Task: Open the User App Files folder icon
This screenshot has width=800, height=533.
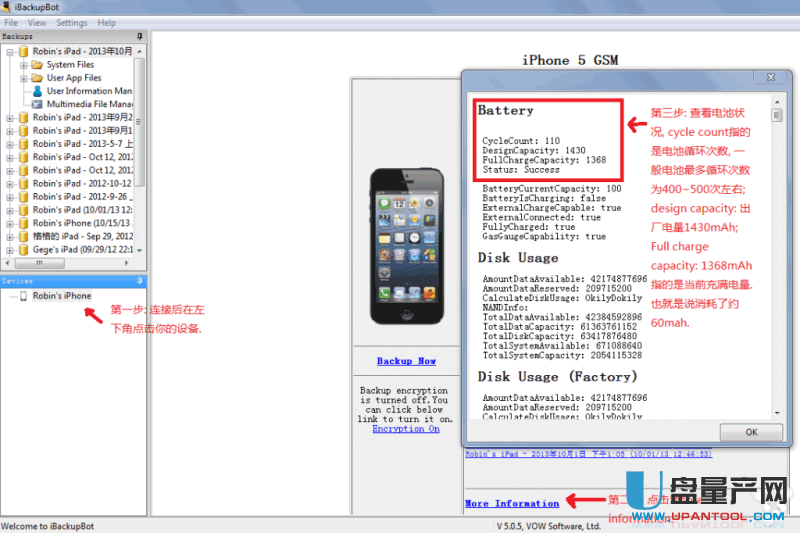Action: (x=37, y=78)
